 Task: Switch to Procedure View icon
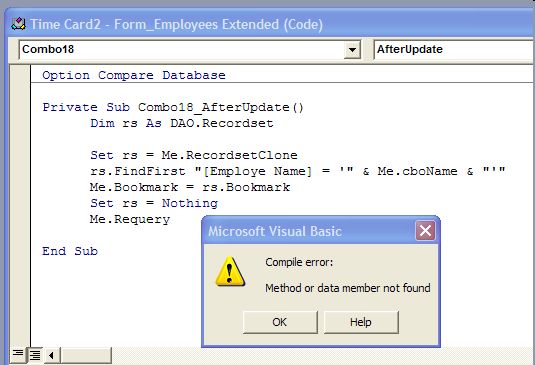(x=18, y=355)
